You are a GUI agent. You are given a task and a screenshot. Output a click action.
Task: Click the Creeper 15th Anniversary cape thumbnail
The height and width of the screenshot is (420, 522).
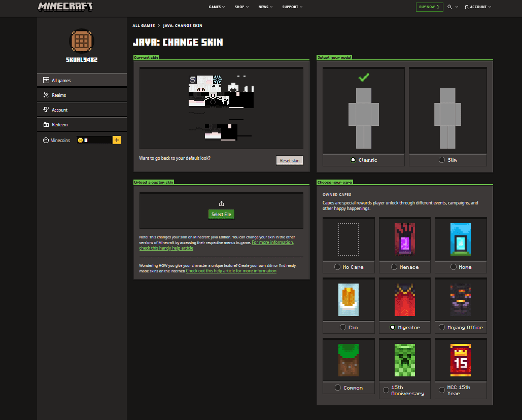click(x=404, y=360)
